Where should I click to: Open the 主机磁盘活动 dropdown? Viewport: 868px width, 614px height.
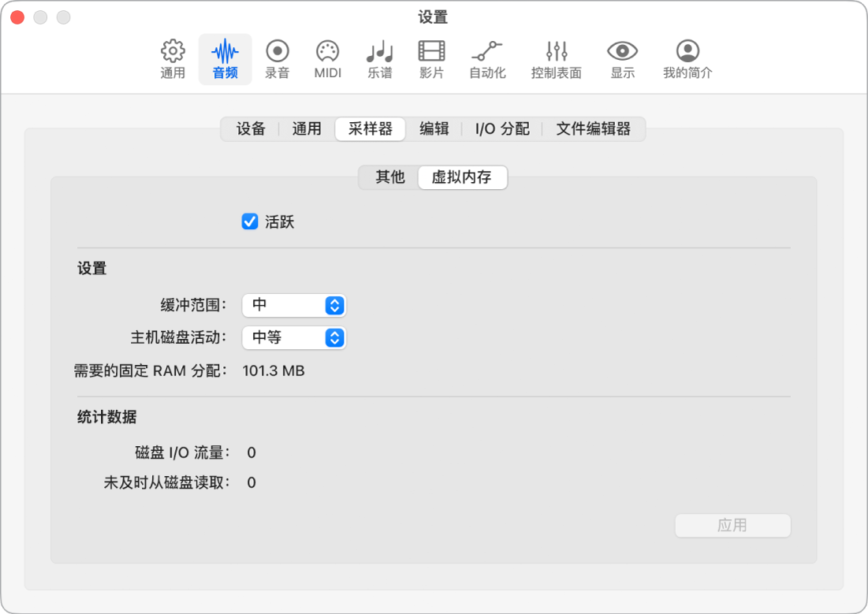click(294, 337)
